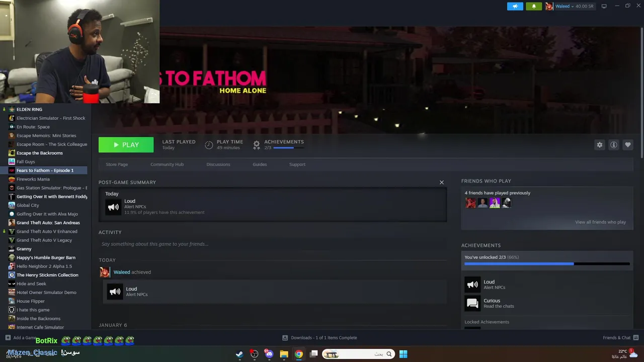Select Grand Theft Auto V Enhanced
The image size is (644, 362).
[x=47, y=231]
